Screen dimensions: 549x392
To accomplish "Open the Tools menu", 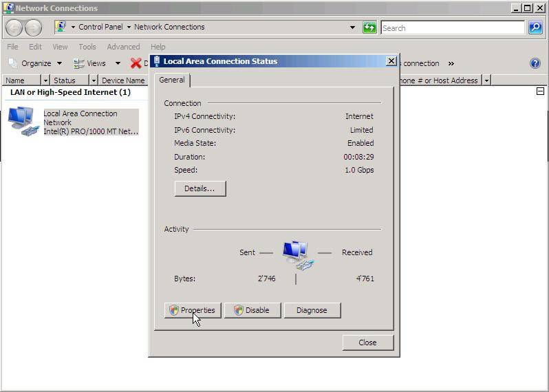I will [x=87, y=47].
